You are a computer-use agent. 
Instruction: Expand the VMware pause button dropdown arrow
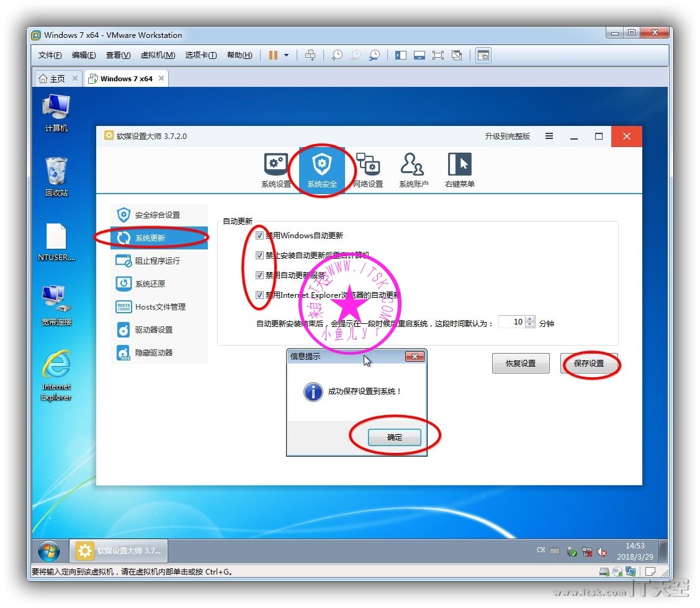pos(286,55)
